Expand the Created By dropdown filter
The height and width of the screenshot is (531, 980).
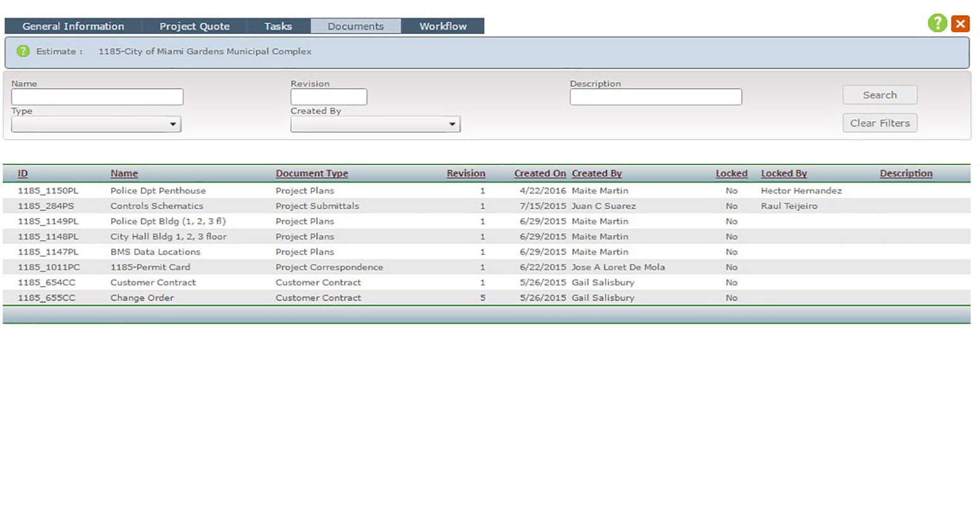(x=375, y=124)
